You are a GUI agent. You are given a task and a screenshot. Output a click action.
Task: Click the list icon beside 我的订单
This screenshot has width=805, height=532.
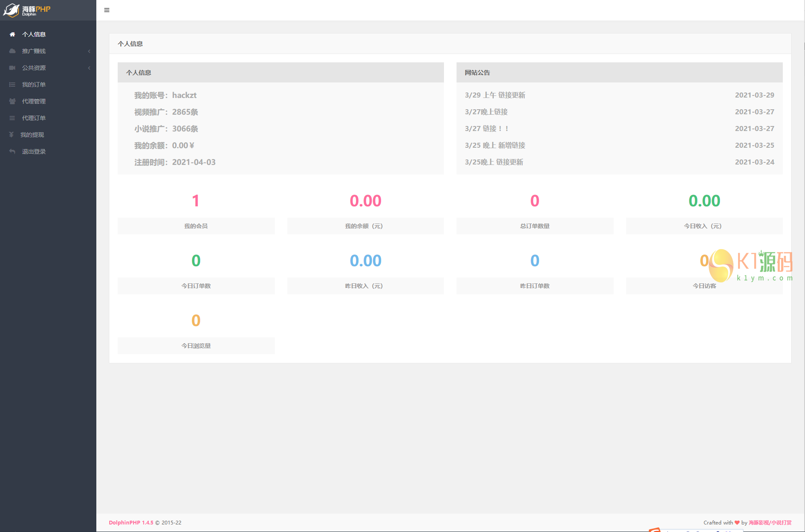[x=12, y=85]
